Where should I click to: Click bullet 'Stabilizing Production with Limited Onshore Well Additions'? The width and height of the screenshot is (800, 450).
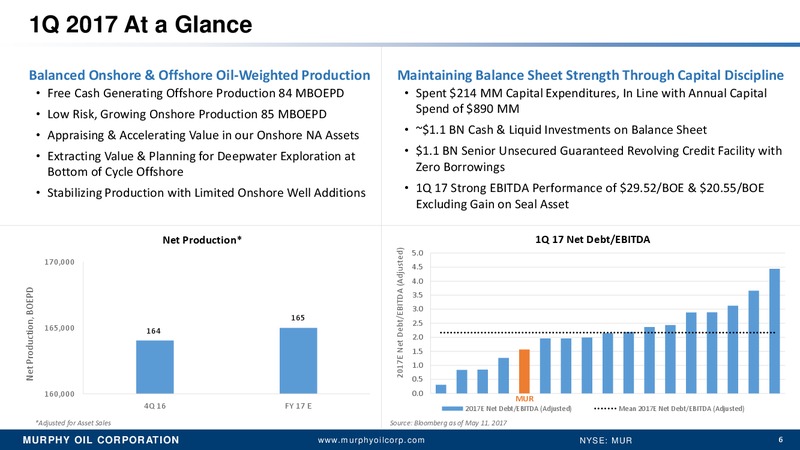pyautogui.click(x=206, y=193)
